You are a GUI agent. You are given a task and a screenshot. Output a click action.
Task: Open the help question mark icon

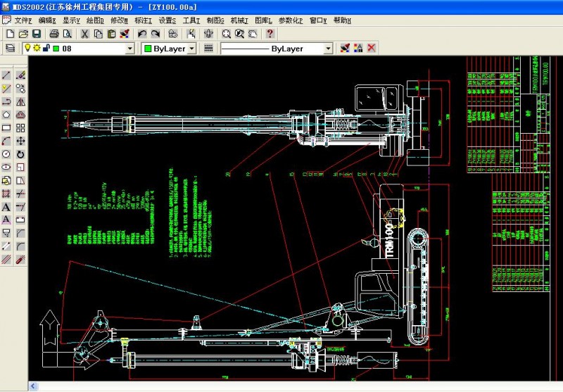[270, 34]
